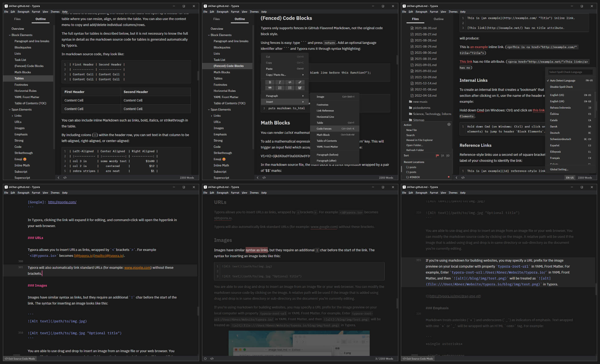Click the Bold button in context menu

270,82
